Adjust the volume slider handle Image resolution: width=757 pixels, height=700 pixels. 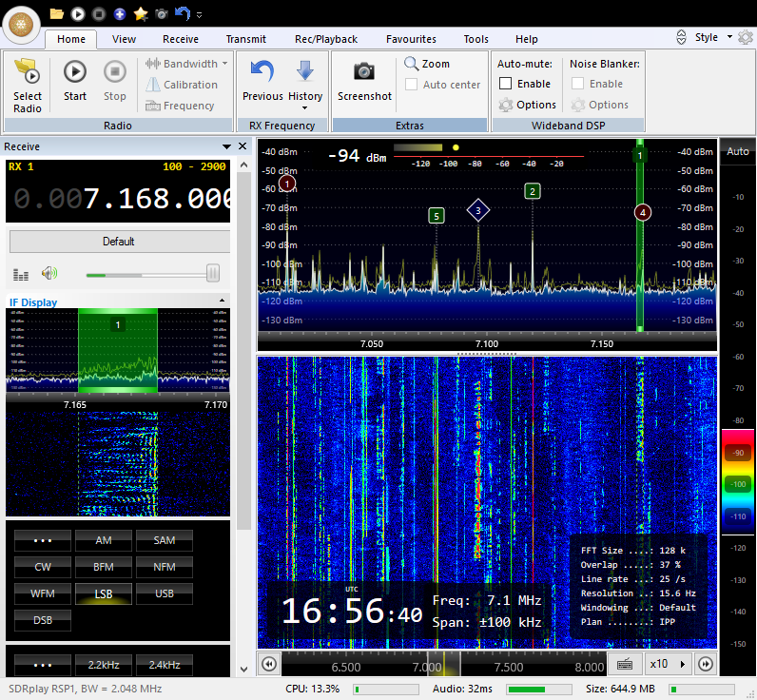pyautogui.click(x=212, y=273)
